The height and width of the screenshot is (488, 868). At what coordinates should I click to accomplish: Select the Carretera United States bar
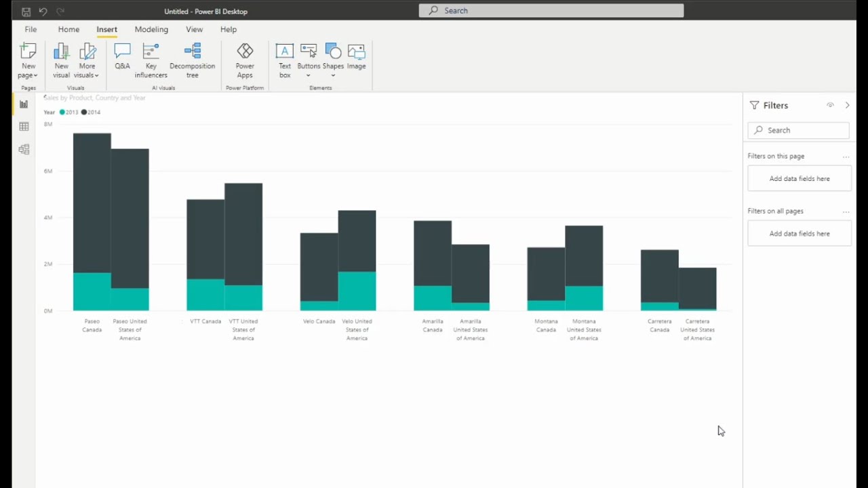[698, 289]
